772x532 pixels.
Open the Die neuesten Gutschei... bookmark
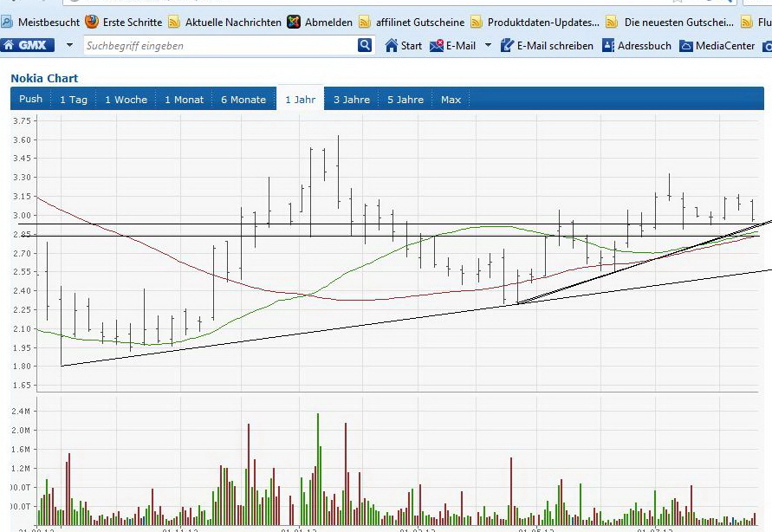[679, 23]
